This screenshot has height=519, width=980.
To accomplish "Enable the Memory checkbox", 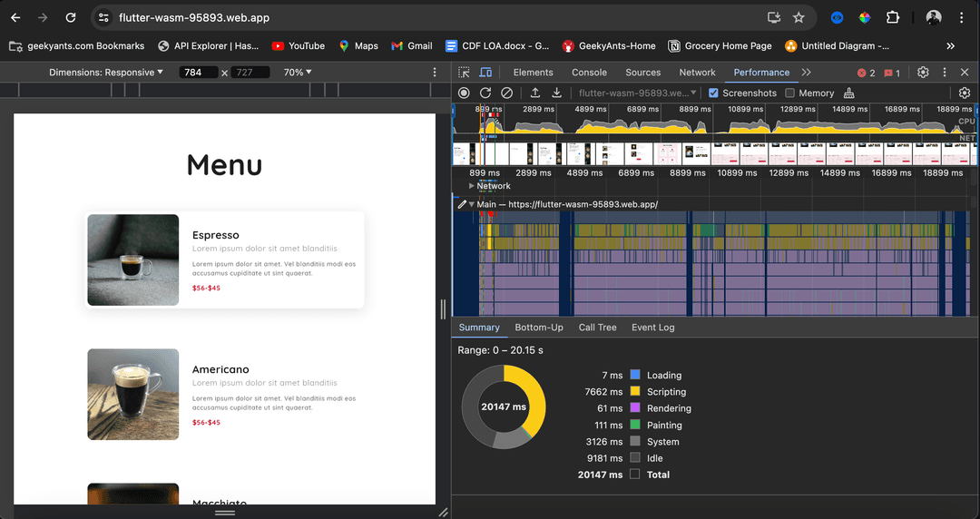I will [x=789, y=93].
